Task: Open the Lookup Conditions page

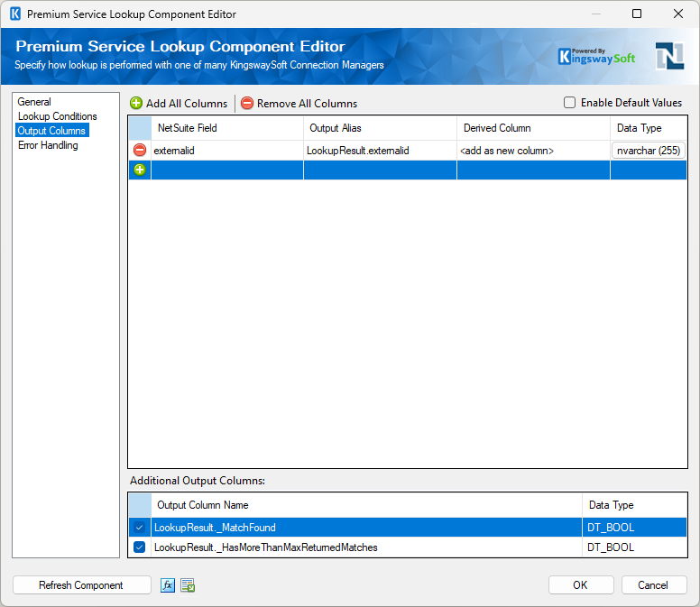Action: click(x=57, y=116)
